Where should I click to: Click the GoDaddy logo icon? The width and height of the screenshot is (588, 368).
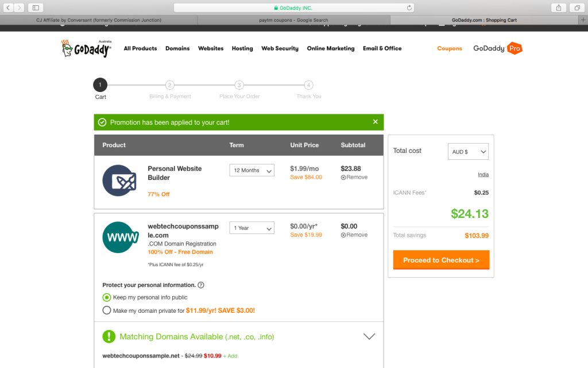pos(86,49)
